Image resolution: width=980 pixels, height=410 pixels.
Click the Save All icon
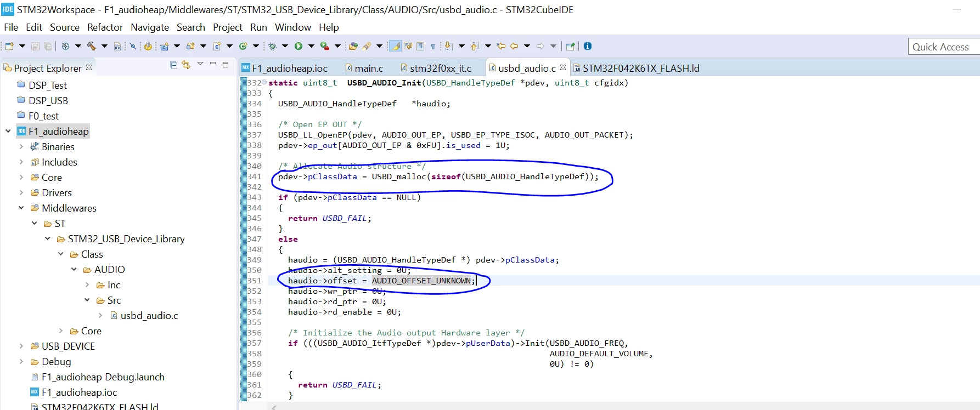point(48,47)
